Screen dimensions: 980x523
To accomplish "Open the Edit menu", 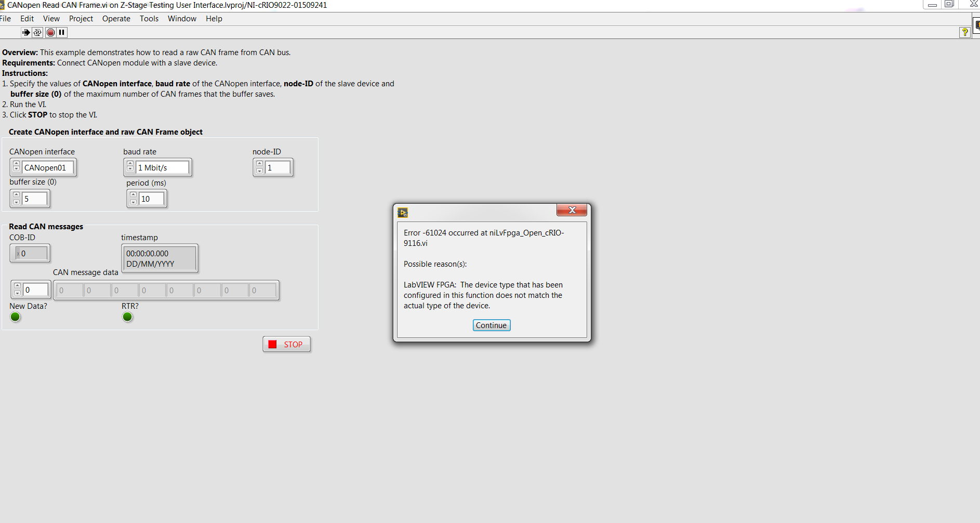I will (x=27, y=19).
